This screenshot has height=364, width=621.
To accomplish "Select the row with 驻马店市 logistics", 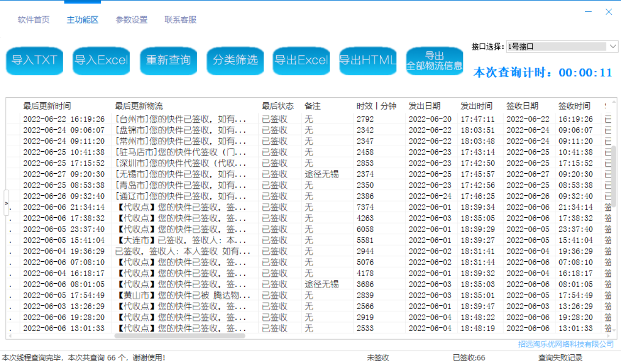I will click(x=180, y=152).
